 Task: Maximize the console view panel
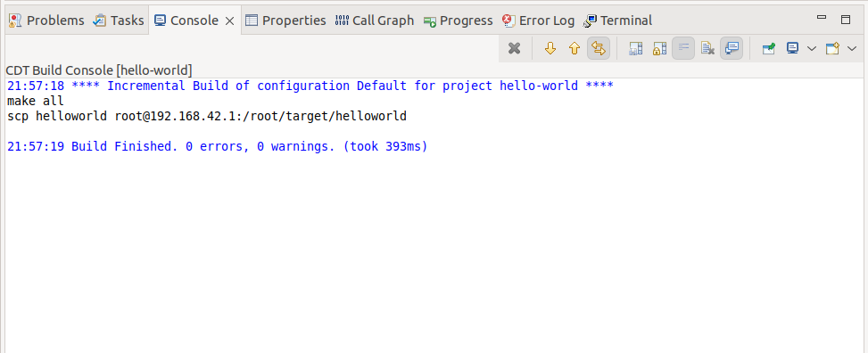click(846, 20)
